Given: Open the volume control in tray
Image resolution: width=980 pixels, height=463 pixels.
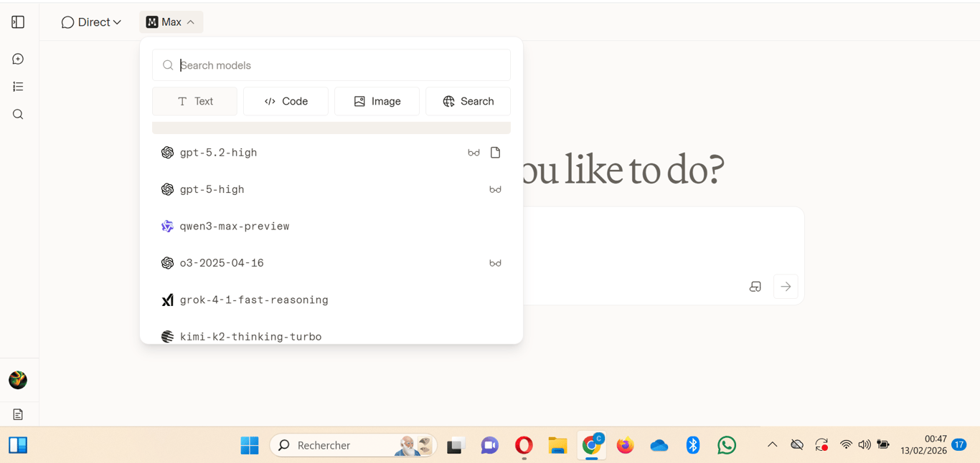Looking at the screenshot, I should coord(864,445).
